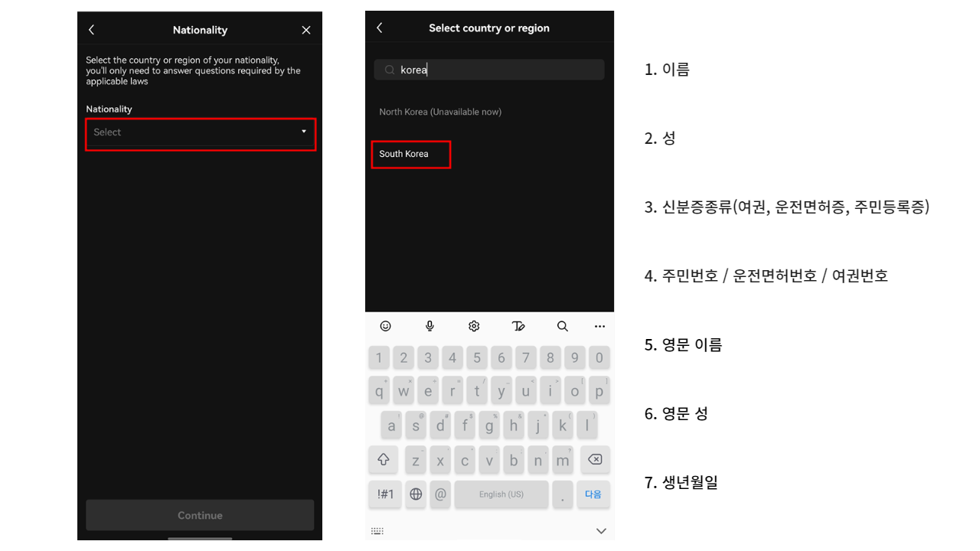Viewport: 980px width, 551px height.
Task: Switch to symbols with !#1 key
Action: pyautogui.click(x=385, y=494)
